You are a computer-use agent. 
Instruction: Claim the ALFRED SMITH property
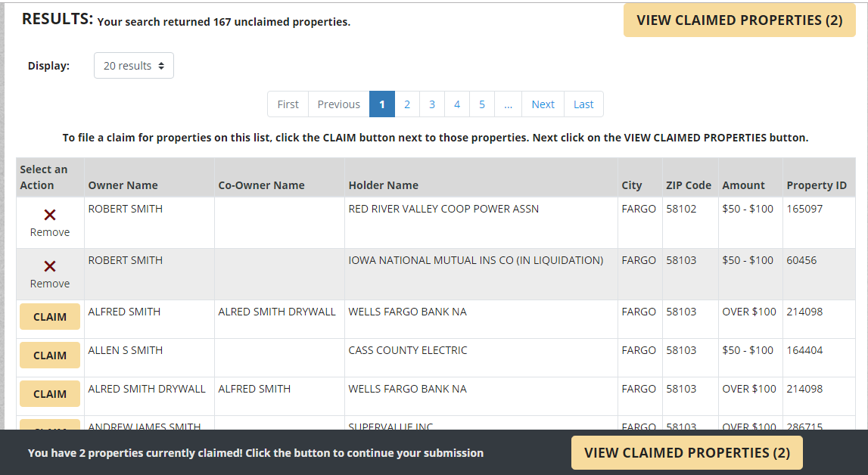click(x=49, y=316)
